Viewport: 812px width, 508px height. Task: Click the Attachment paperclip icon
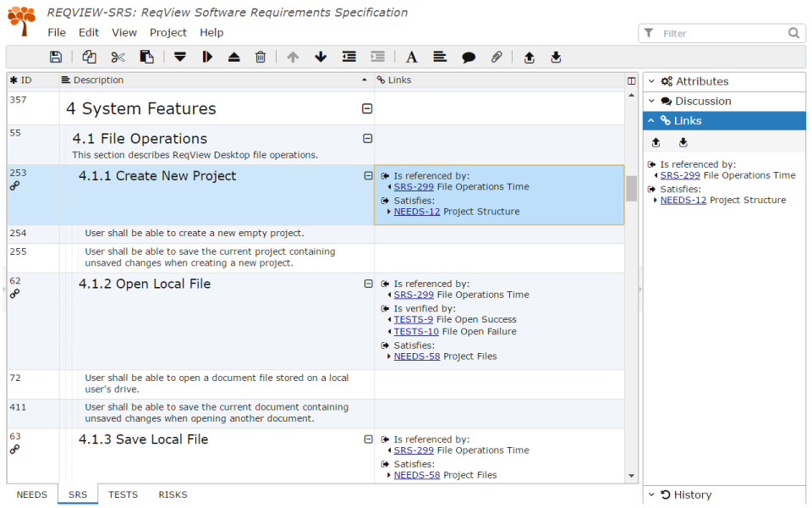tap(497, 57)
